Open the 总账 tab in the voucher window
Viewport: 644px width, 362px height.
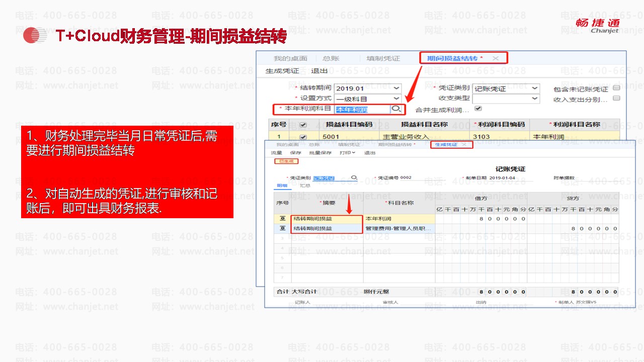pos(314,145)
